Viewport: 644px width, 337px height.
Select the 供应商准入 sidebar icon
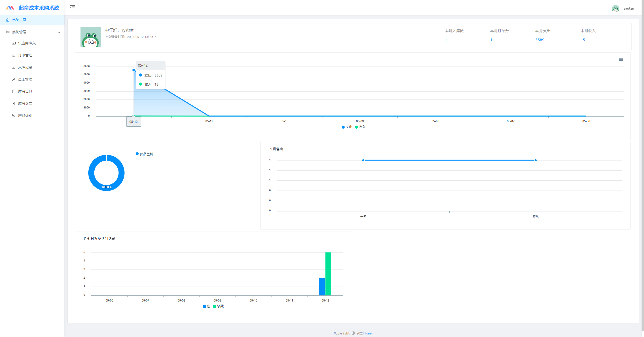click(x=14, y=43)
